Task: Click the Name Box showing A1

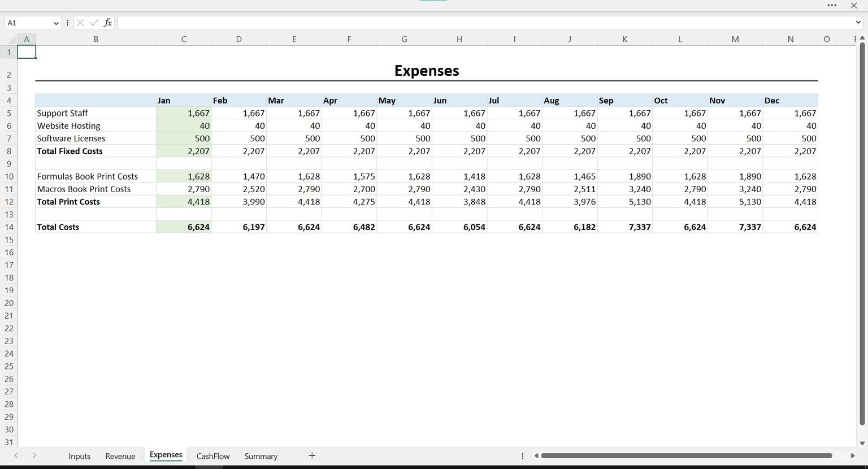Action: [28, 23]
